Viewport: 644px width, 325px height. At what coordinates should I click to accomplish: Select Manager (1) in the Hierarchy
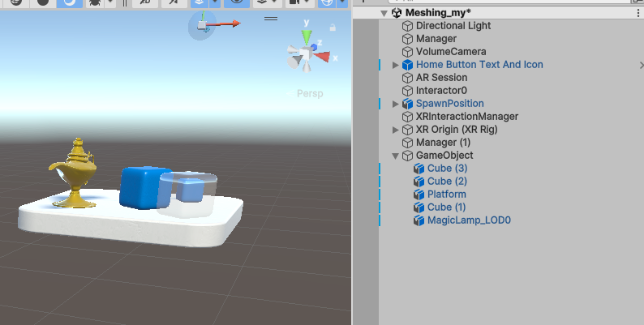point(443,143)
